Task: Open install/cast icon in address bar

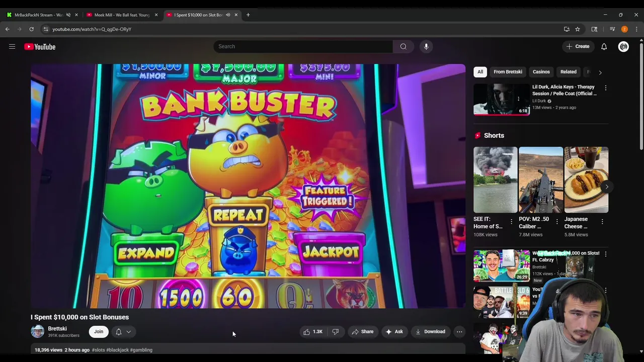Action: [x=567, y=29]
